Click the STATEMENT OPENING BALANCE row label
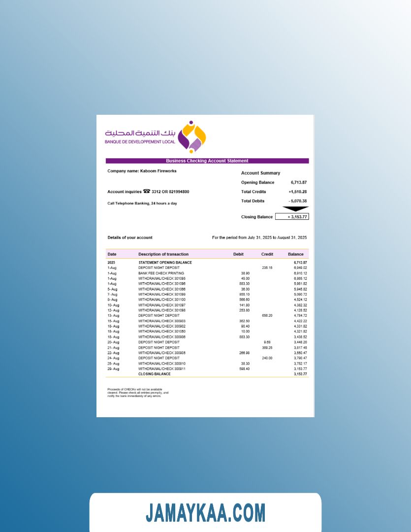Screen dimensions: 411x532 click(165, 263)
